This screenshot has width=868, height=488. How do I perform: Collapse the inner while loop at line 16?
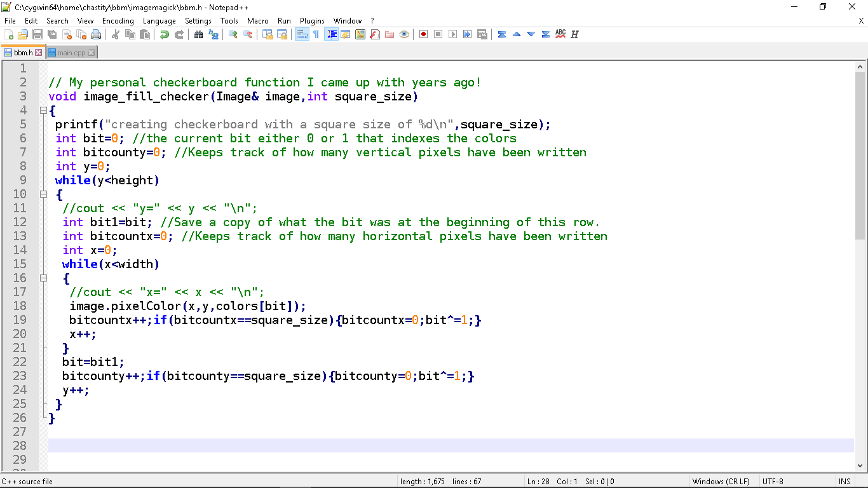(43, 278)
